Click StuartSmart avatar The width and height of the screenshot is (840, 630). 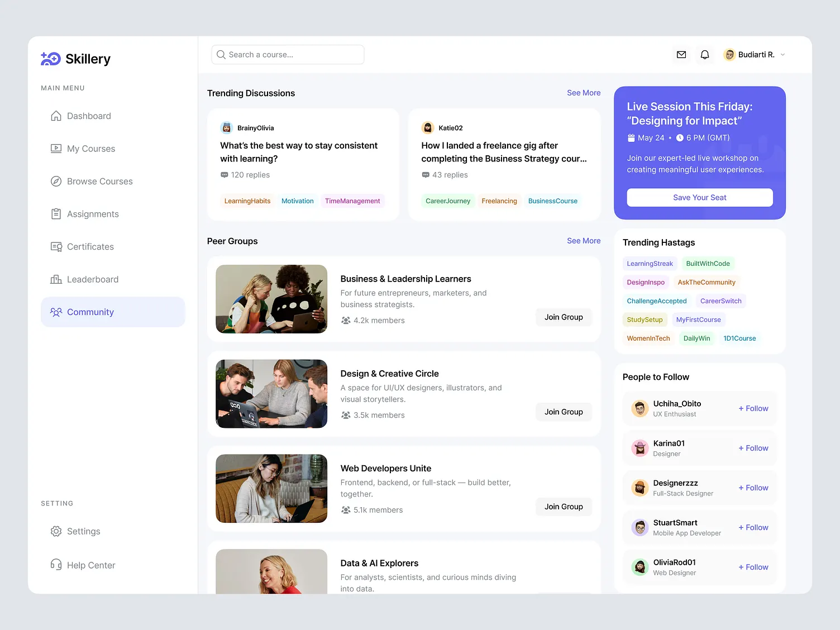pyautogui.click(x=640, y=528)
